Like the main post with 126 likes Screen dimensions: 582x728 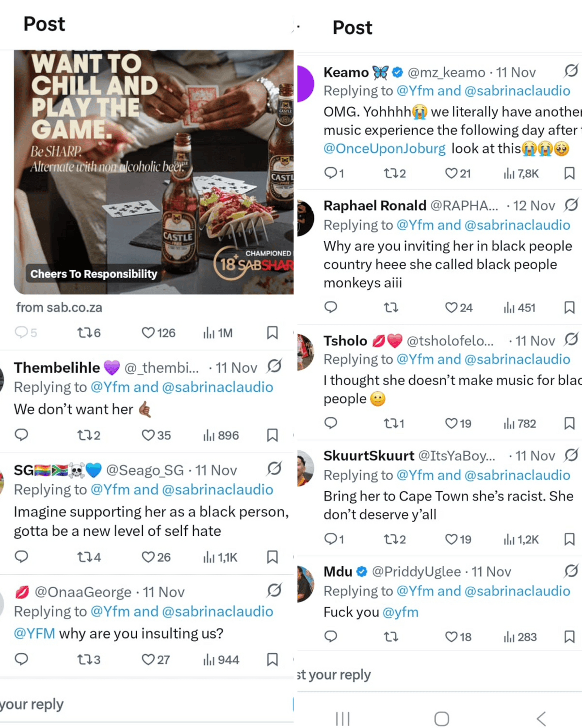click(159, 332)
